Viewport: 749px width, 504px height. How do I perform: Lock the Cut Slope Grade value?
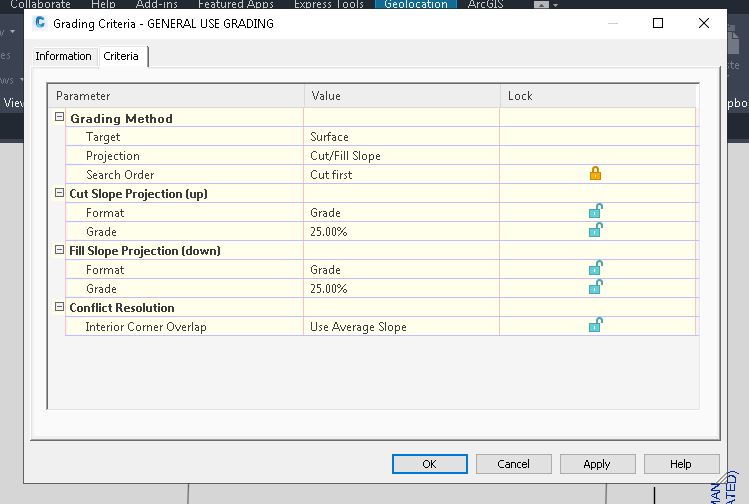click(595, 231)
